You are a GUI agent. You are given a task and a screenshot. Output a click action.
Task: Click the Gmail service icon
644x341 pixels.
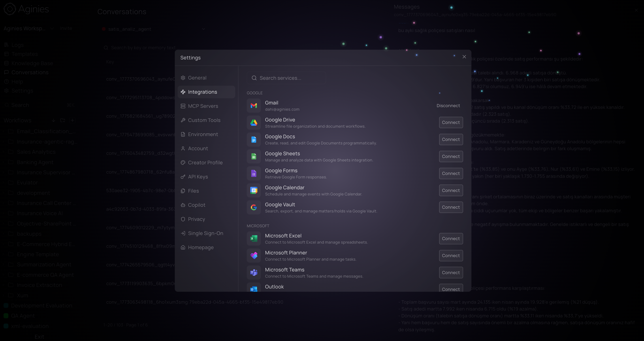pos(254,106)
